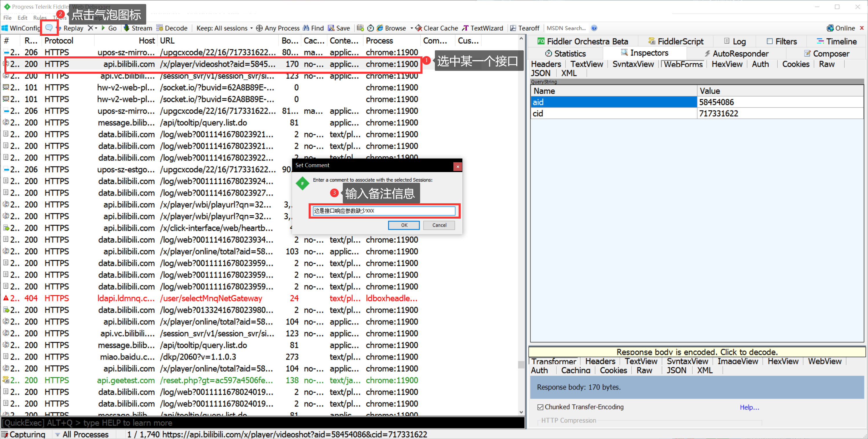Click Clear Cache toolbar button
This screenshot has width=868, height=439.
tap(436, 28)
